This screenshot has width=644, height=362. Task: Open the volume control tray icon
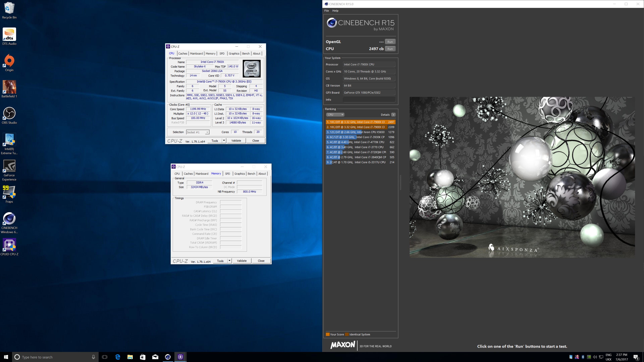pos(595,357)
